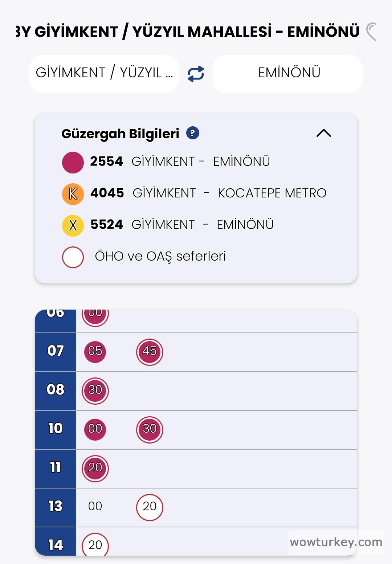Select the 07 hour row header
392x564 pixels.
[x=55, y=351]
